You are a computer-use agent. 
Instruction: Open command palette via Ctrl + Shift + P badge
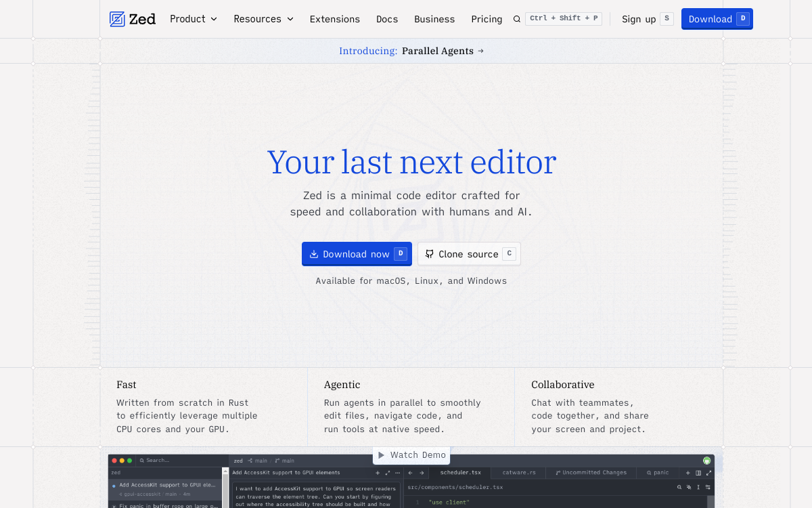564,18
